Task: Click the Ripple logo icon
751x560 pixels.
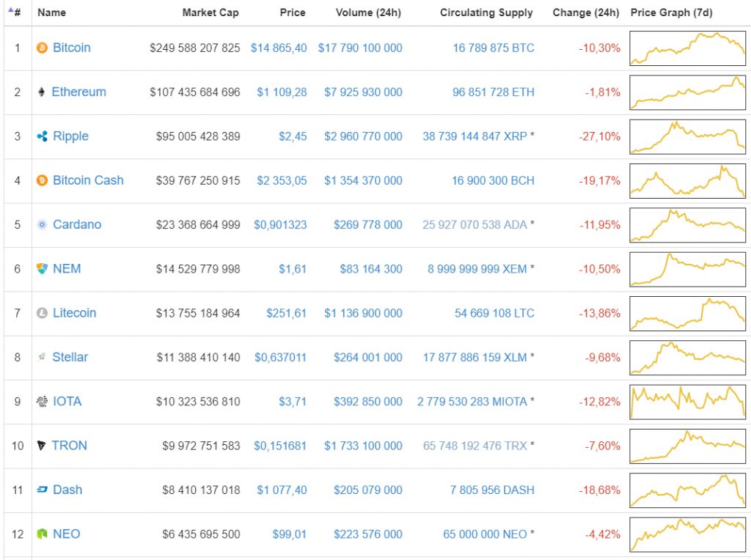Action: coord(42,136)
